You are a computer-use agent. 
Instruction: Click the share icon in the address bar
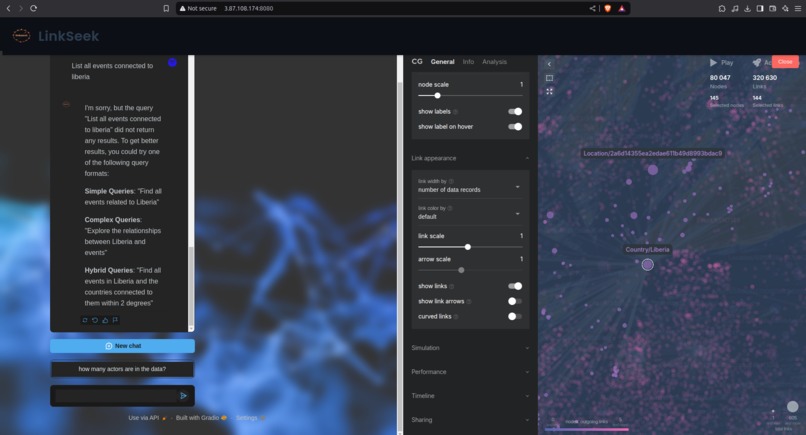[x=592, y=8]
